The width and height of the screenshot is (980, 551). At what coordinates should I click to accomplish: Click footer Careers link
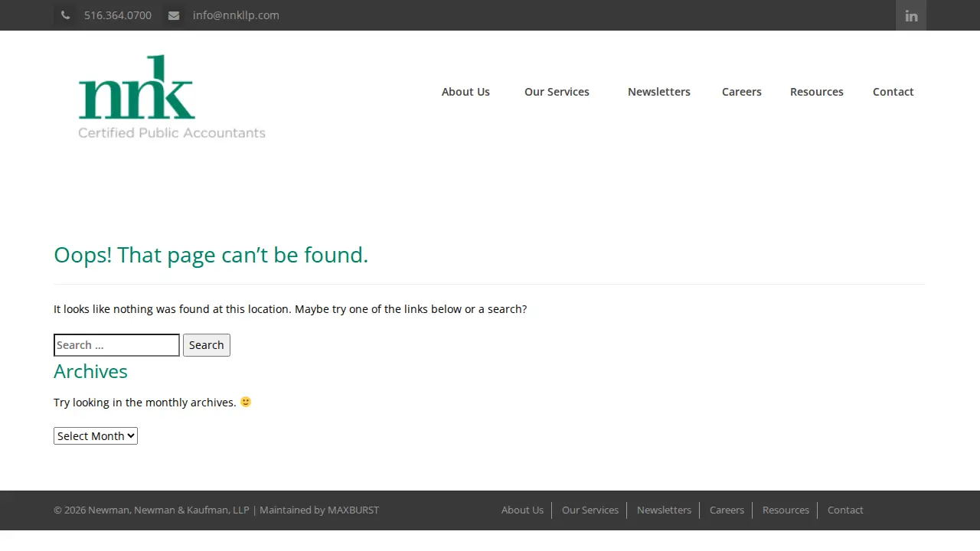(727, 510)
